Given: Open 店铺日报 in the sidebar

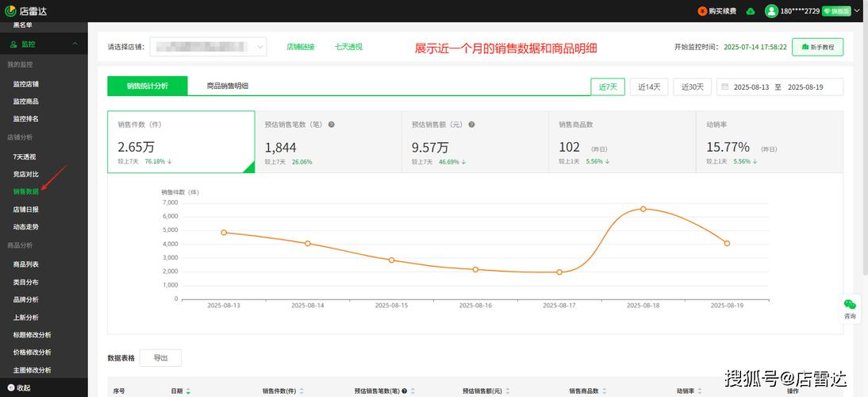Looking at the screenshot, I should [x=26, y=210].
